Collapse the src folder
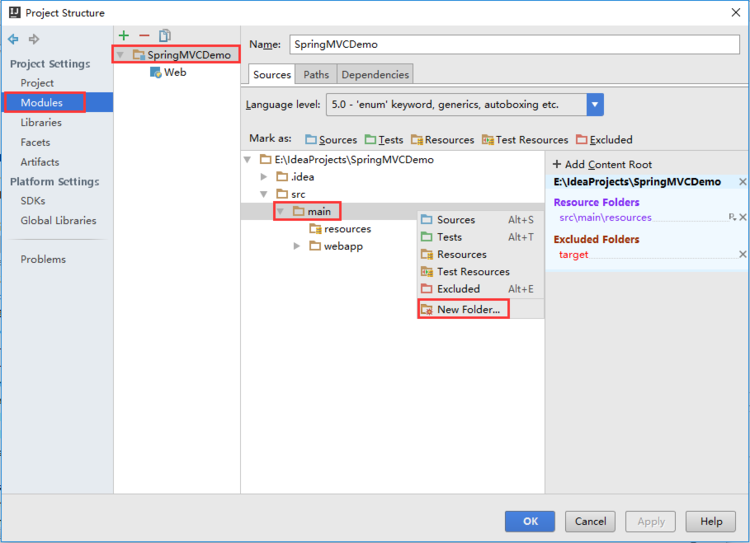Screen dimensions: 750x543 [264, 194]
